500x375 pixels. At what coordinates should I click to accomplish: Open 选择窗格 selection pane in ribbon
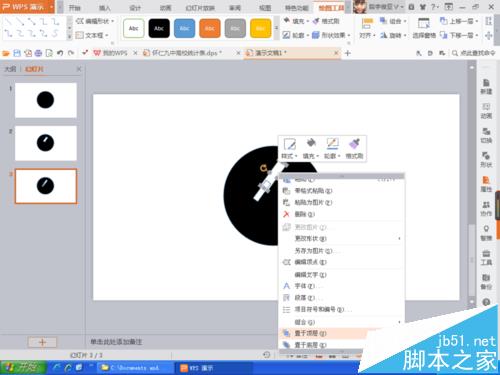click(424, 28)
